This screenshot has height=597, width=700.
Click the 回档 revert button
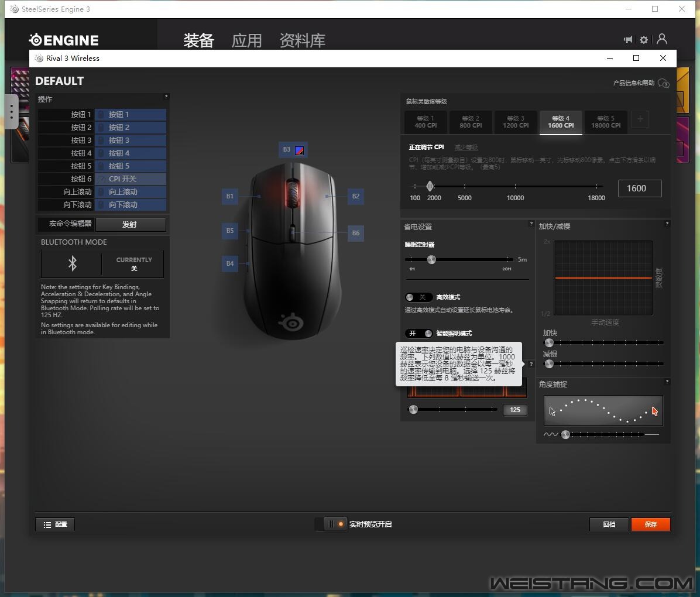click(609, 524)
